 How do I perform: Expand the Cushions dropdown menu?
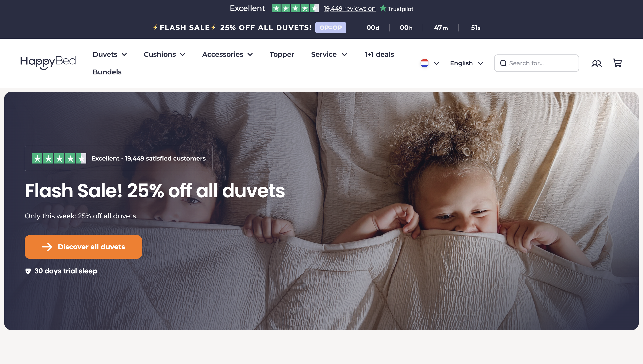[x=165, y=54]
